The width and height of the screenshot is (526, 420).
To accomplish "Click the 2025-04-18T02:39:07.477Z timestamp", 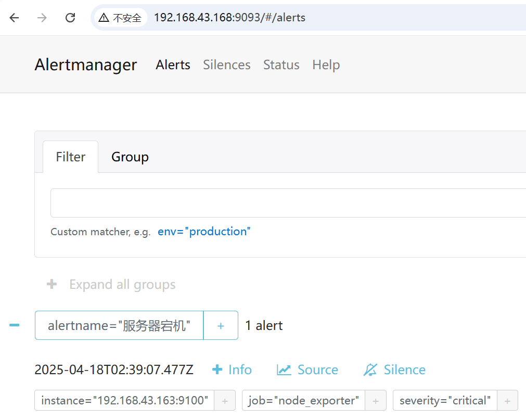I will coord(114,370).
